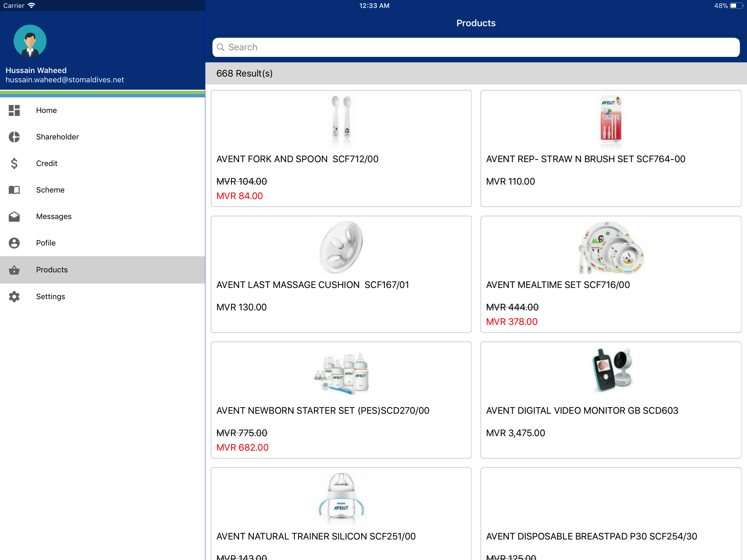
Task: Click the price MVR 130.00
Action: coord(241,307)
